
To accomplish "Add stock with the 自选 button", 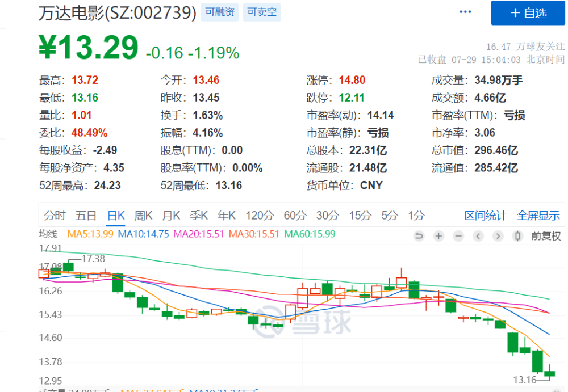I will tap(528, 13).
